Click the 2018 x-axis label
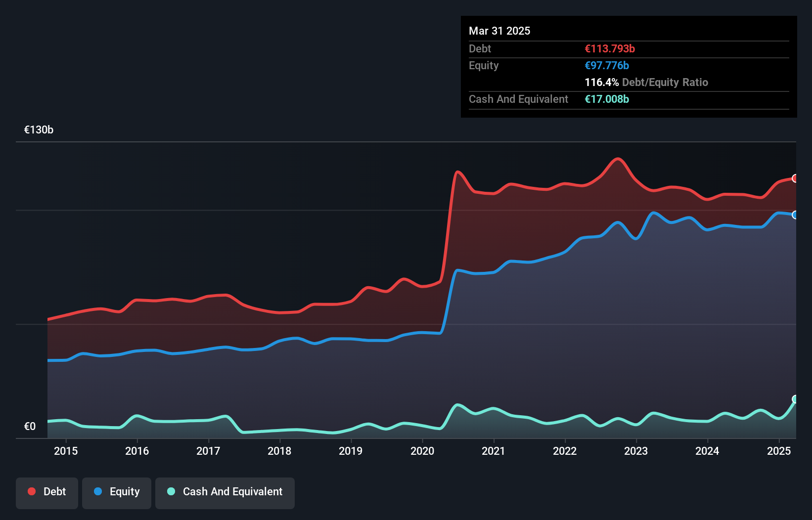 click(279, 451)
